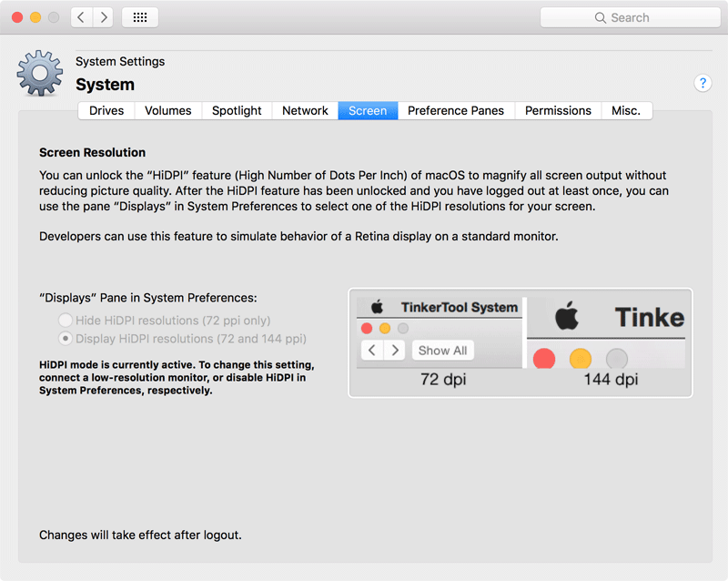Open the Preference Panes tab
The height and width of the screenshot is (581, 728).
456,110
